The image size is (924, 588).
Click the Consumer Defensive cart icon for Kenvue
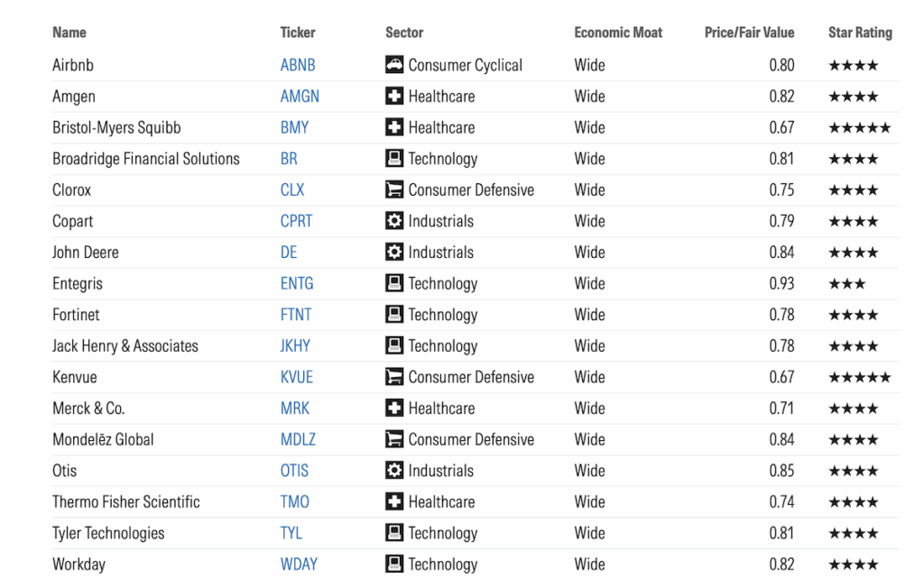[394, 377]
